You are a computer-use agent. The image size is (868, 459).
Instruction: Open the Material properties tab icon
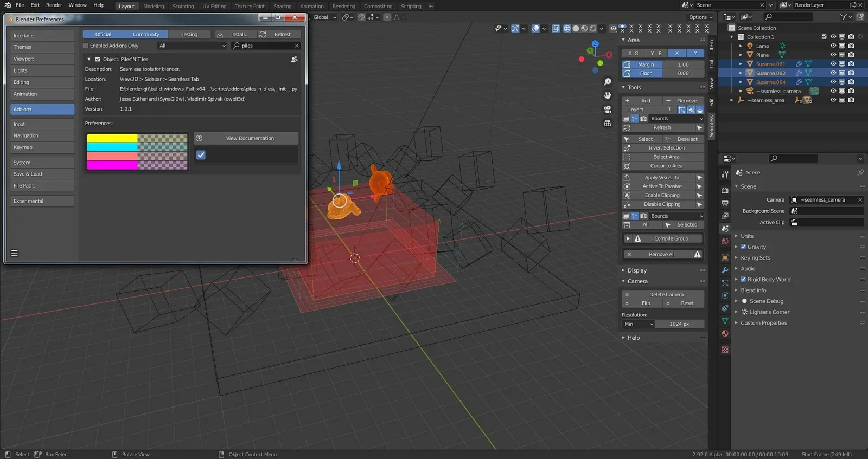[x=725, y=333]
